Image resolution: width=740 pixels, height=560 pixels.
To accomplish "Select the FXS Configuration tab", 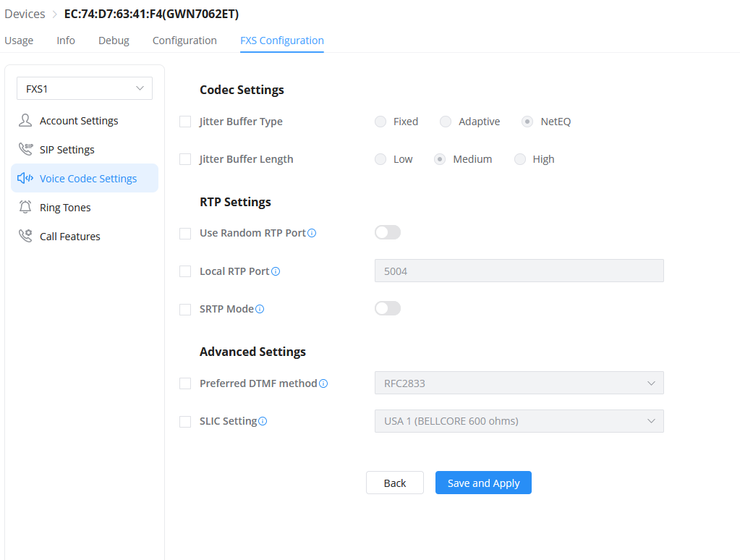I will [281, 41].
